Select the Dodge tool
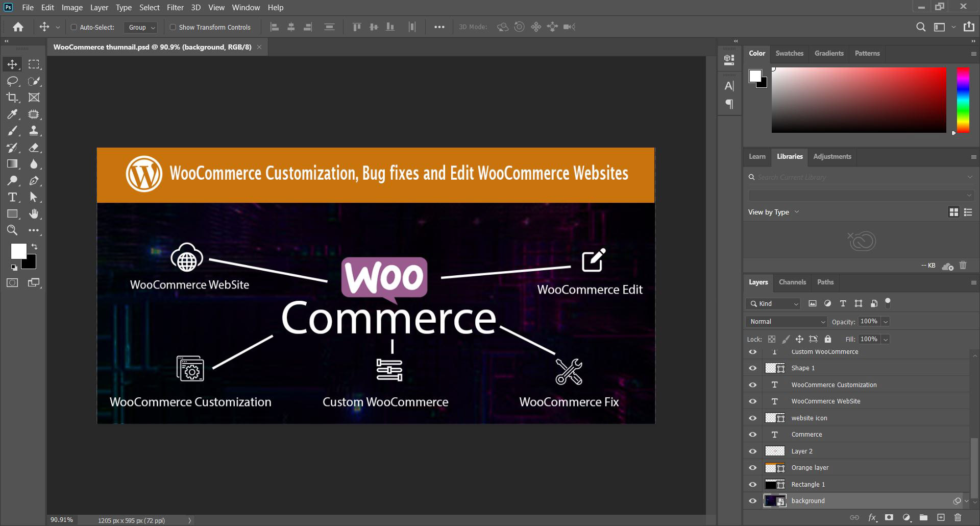Screen dimensions: 980x526 click(x=12, y=181)
